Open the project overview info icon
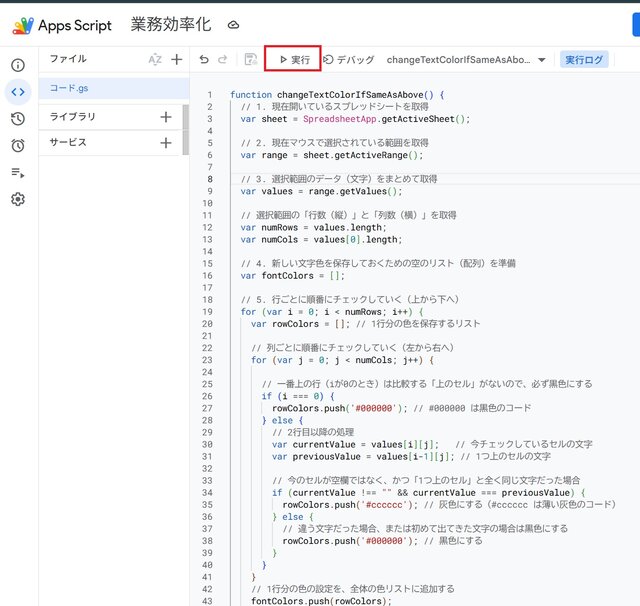 18,65
